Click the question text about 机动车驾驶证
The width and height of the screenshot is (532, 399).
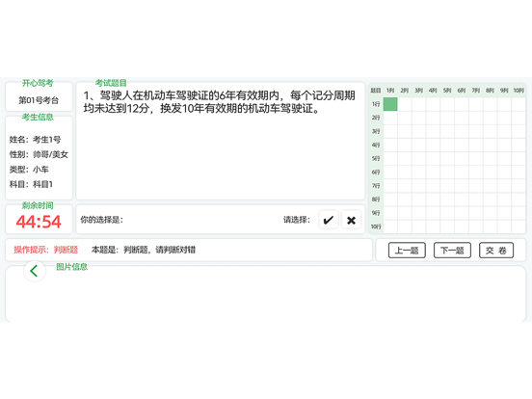pyautogui.click(x=219, y=102)
